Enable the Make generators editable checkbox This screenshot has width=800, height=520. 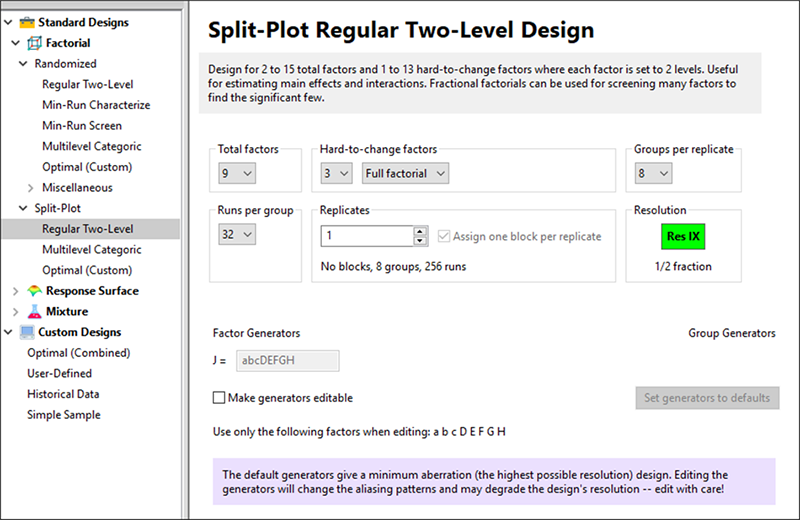coord(219,398)
